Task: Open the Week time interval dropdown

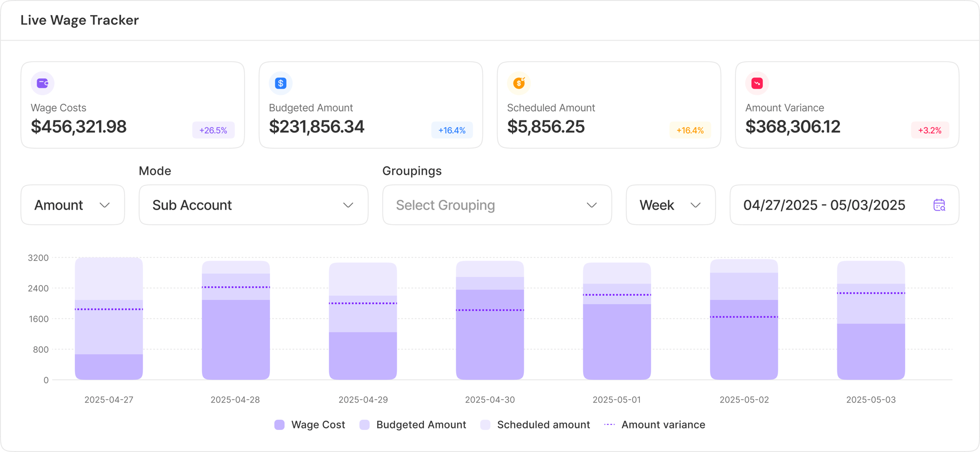Action: point(670,205)
